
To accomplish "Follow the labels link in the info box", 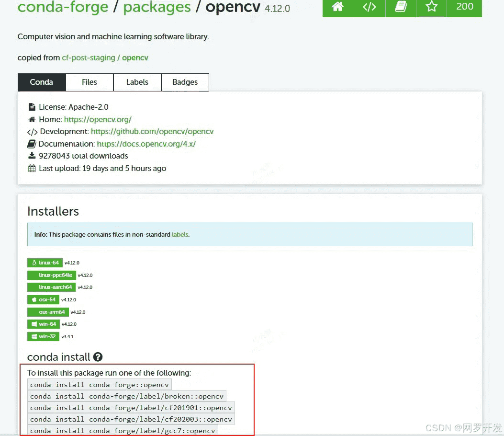I will coord(180,235).
